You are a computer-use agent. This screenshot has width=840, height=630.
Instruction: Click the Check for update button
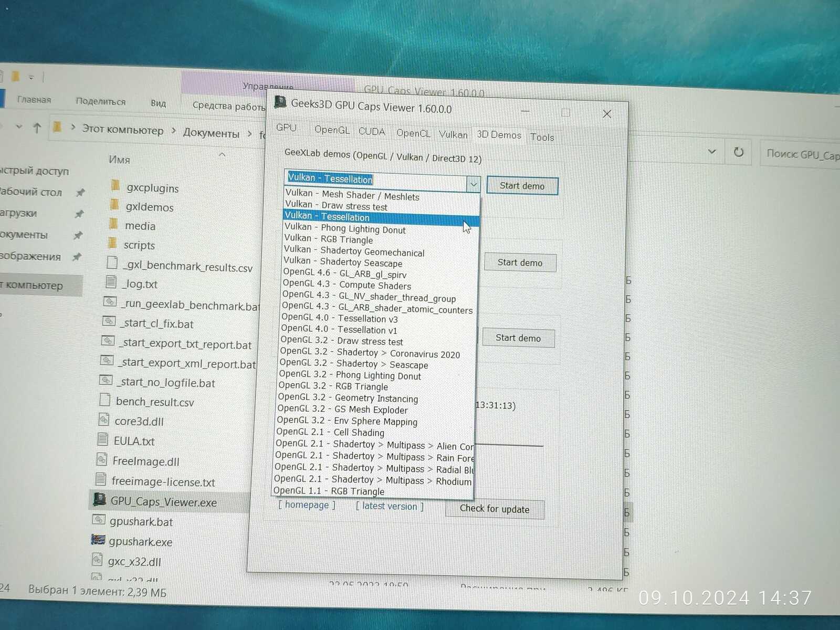[x=495, y=509]
